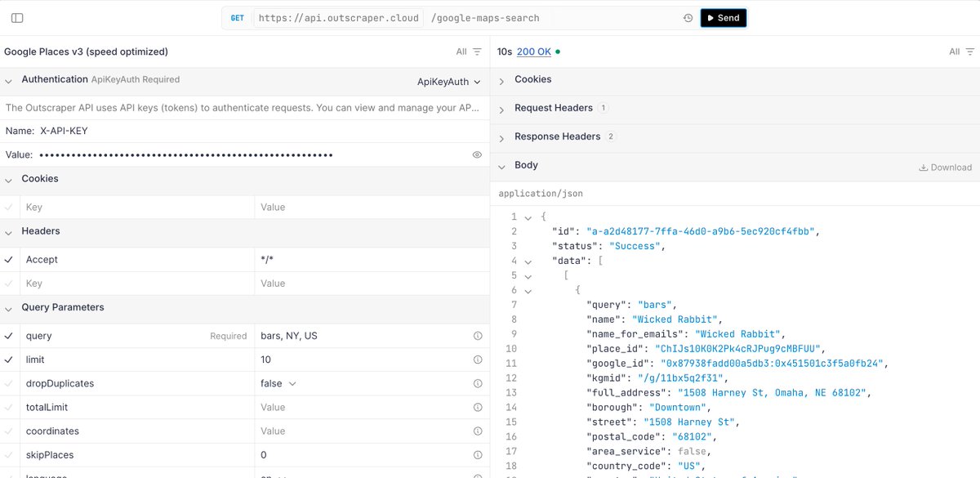980x478 pixels.
Task: Collapse the request Cookies section
Action: click(x=8, y=179)
